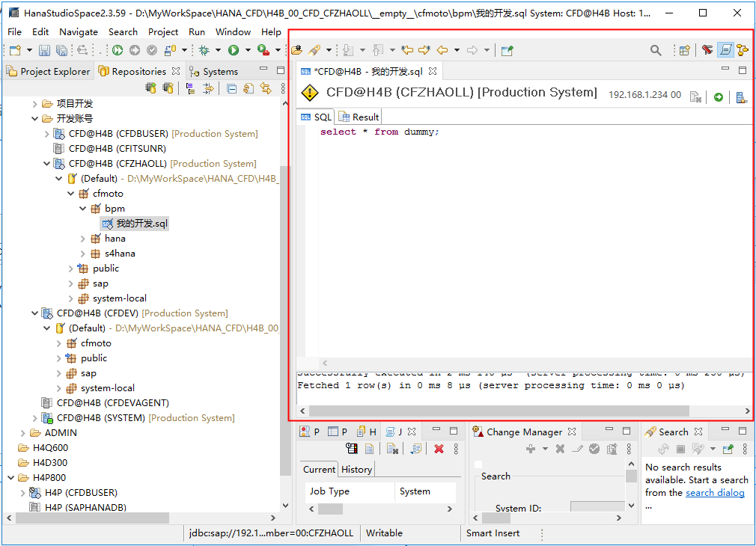Viewport: 756px width, 546px height.
Task: Click the document icon in Job Log toolbar
Action: tap(369, 449)
